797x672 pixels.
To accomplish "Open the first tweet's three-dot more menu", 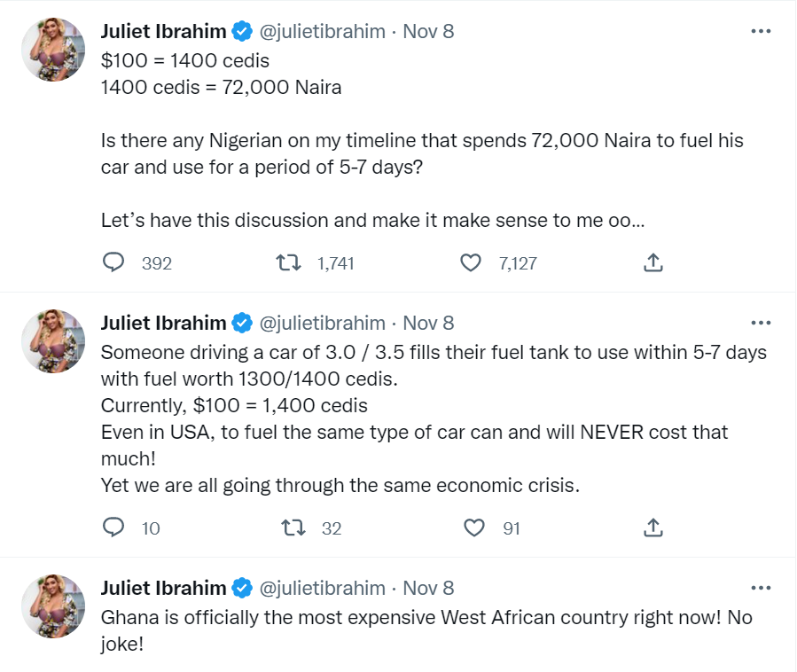I will point(761,30).
